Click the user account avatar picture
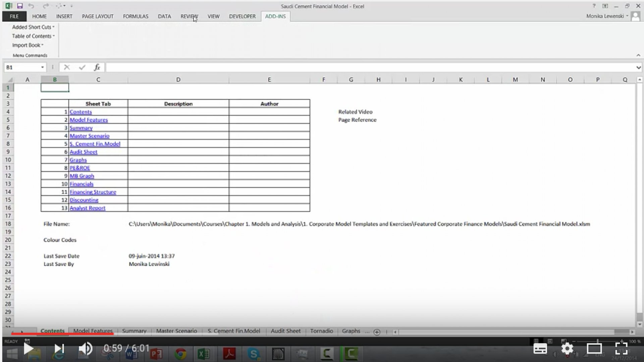The image size is (644, 362). pyautogui.click(x=635, y=16)
